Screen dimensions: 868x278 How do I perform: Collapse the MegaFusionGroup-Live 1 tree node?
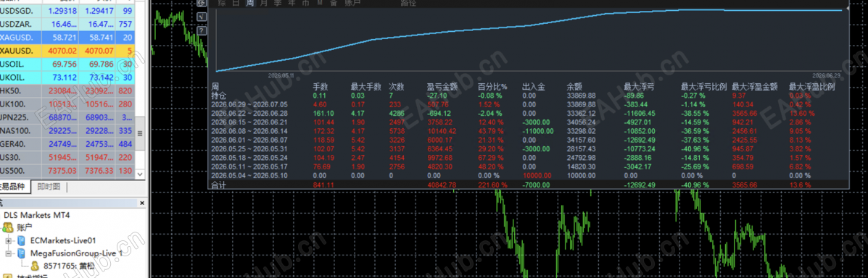(x=8, y=253)
